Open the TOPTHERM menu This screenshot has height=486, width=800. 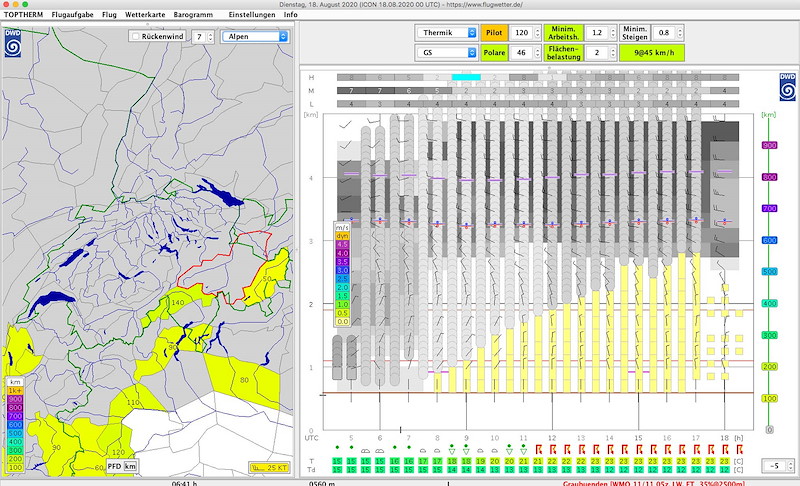tap(23, 15)
